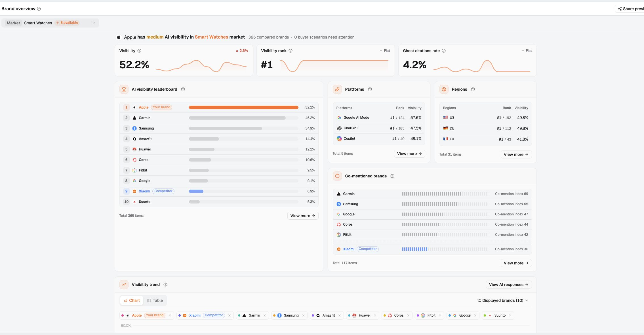
Task: Remove the Suunto chip from trend chart
Action: coord(510,315)
